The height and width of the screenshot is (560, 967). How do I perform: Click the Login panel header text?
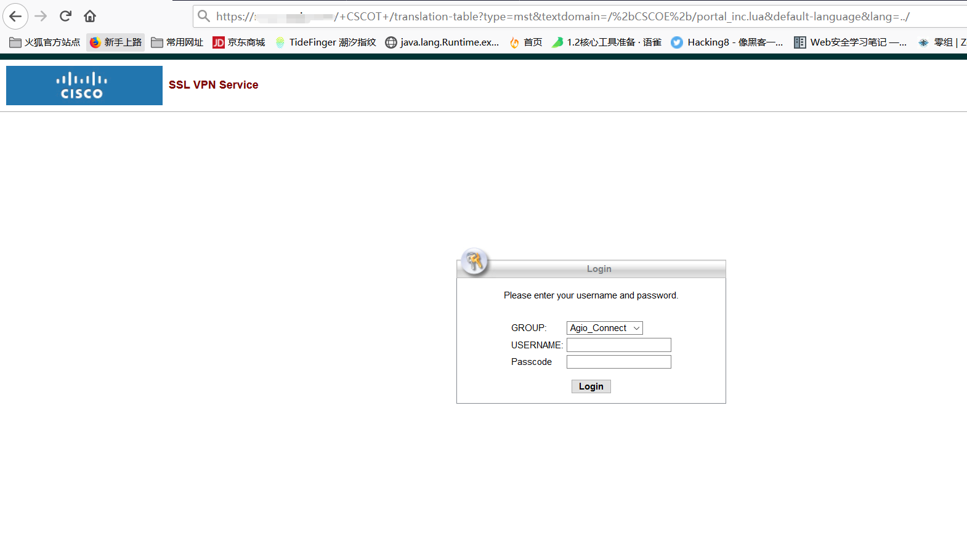pyautogui.click(x=599, y=269)
